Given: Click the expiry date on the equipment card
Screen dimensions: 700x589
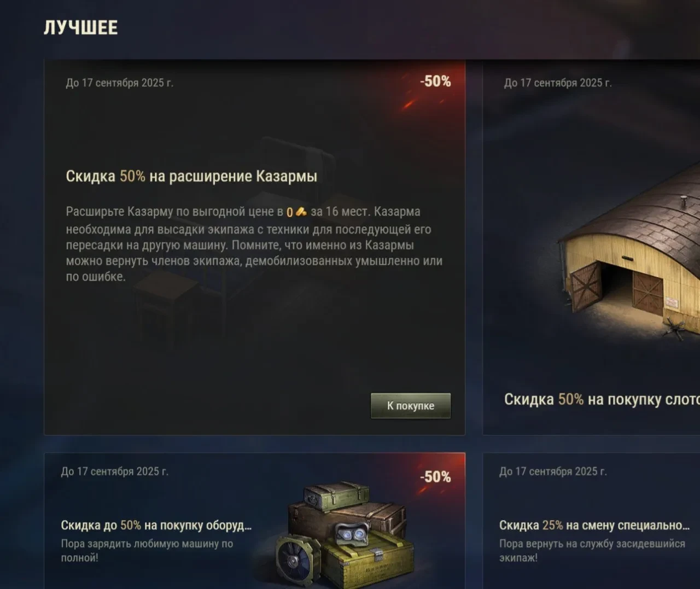Looking at the screenshot, I should 114,471.
